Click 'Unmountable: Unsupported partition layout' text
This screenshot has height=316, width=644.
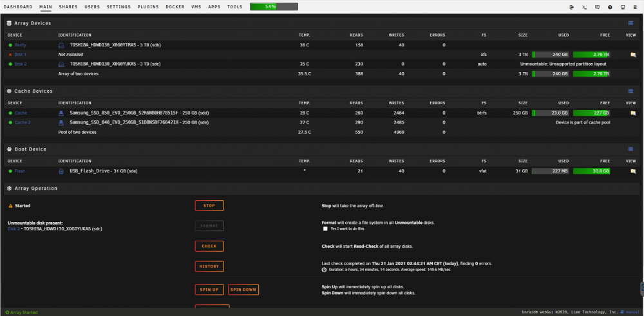pos(563,64)
